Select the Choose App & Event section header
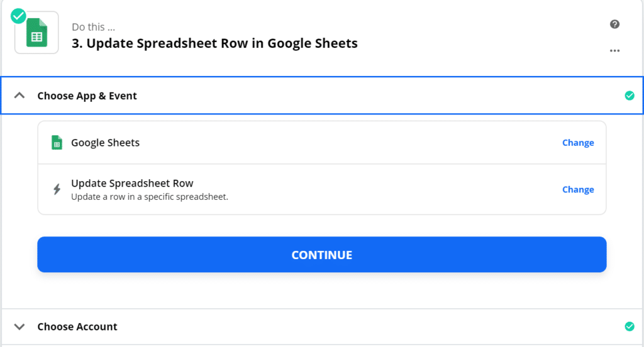The image size is (644, 347). pyautogui.click(x=87, y=96)
